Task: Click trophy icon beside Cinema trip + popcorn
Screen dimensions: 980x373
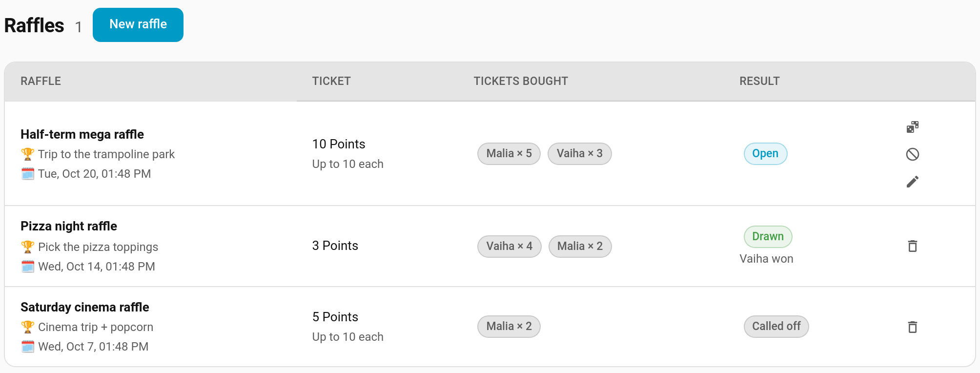Action: click(x=28, y=327)
